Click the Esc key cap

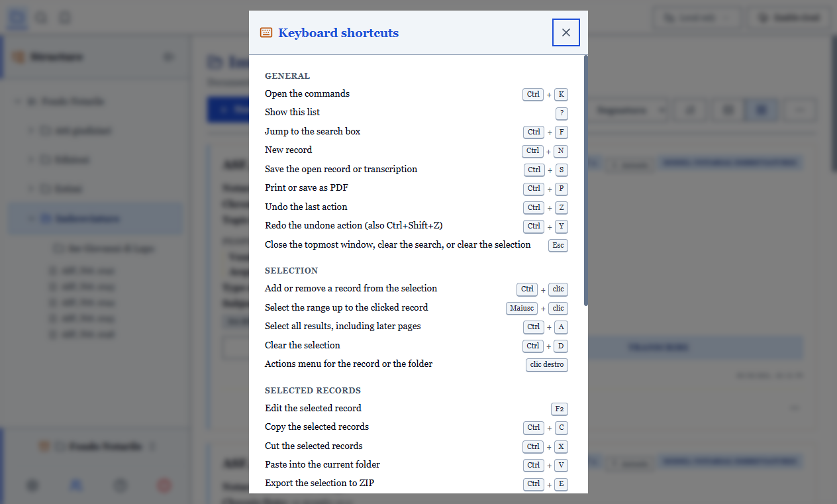click(x=558, y=246)
